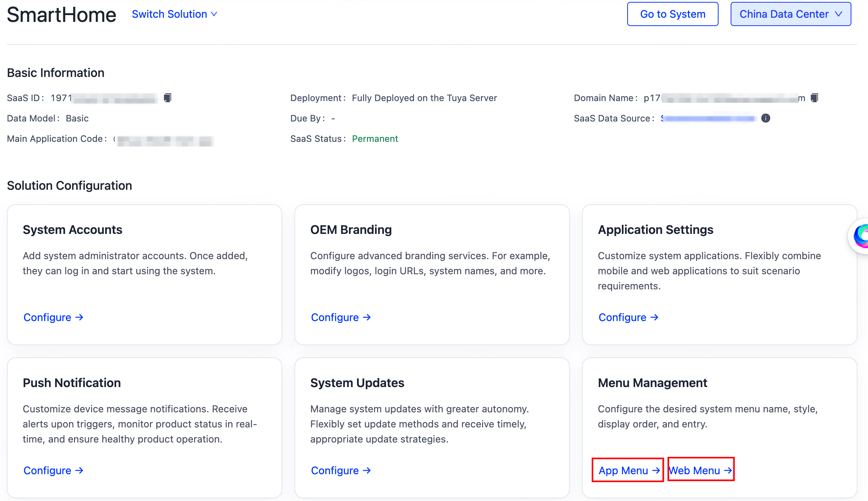
Task: Open the App Menu link
Action: coord(623,470)
